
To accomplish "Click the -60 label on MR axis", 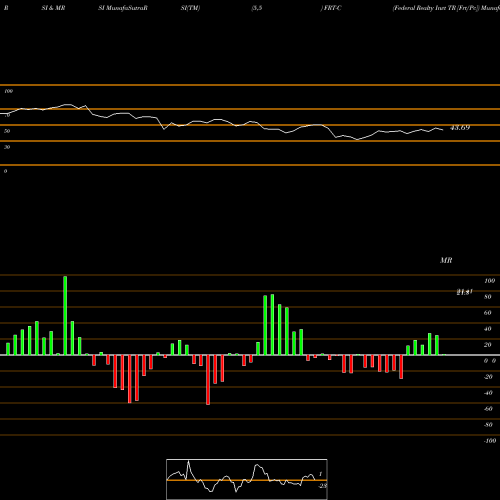I will pyautogui.click(x=488, y=409).
